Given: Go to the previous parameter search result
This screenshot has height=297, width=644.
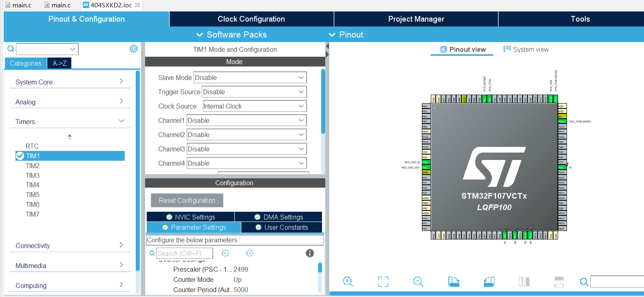Looking at the screenshot, I should coord(225,253).
